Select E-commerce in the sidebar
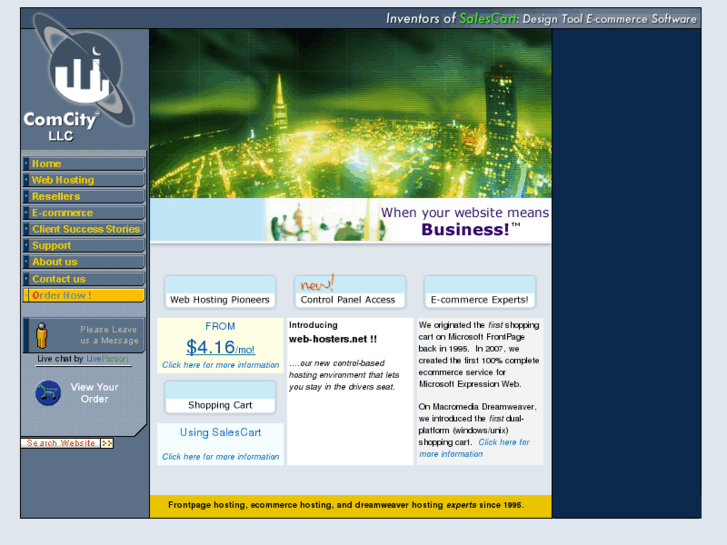 83,213
